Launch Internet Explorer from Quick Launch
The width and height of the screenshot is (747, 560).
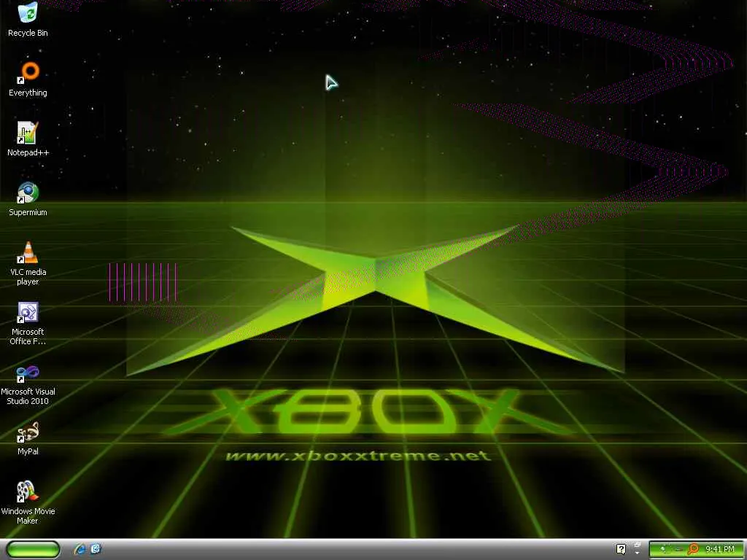pos(80,549)
